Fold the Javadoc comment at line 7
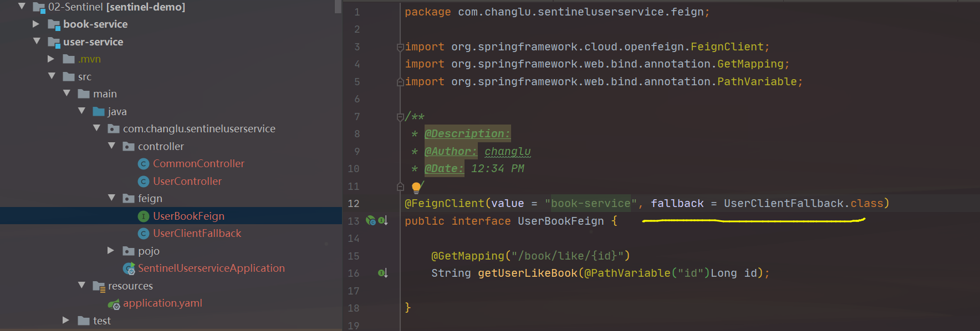The width and height of the screenshot is (980, 331). [x=400, y=117]
